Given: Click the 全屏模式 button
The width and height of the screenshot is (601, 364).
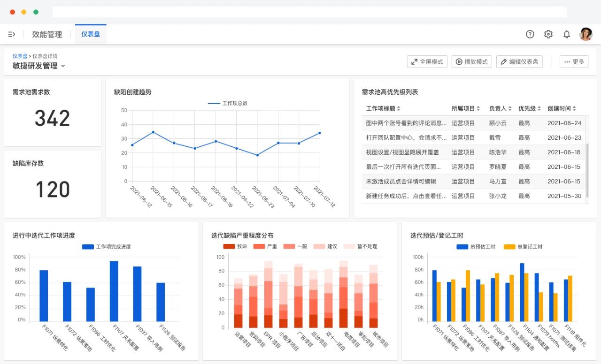Looking at the screenshot, I should coord(427,61).
